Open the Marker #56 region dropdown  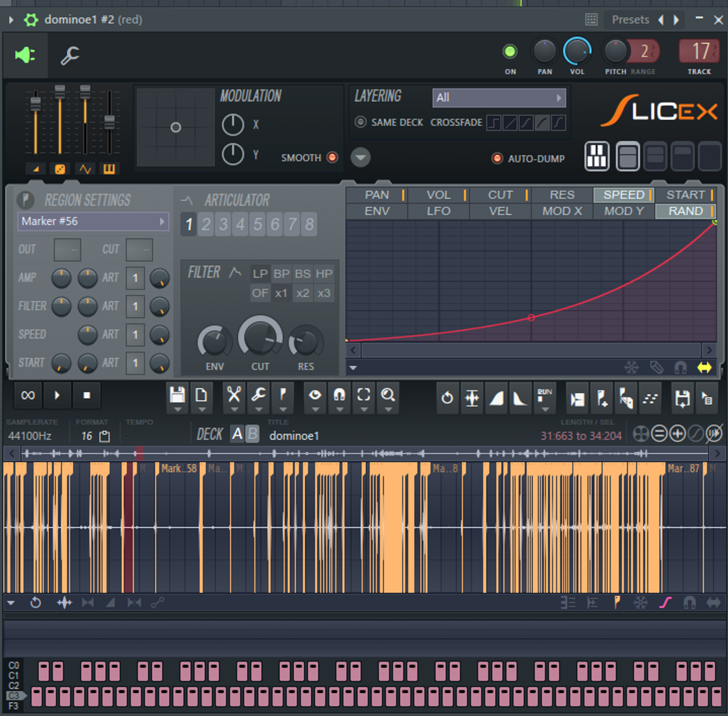pos(93,221)
